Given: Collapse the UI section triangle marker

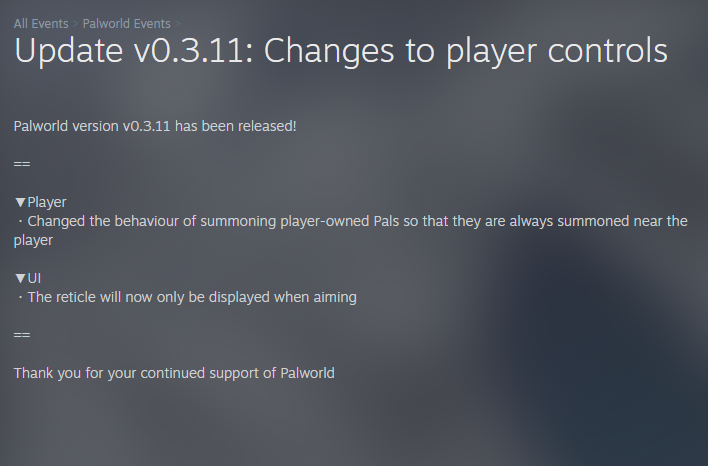Looking at the screenshot, I should [20, 277].
